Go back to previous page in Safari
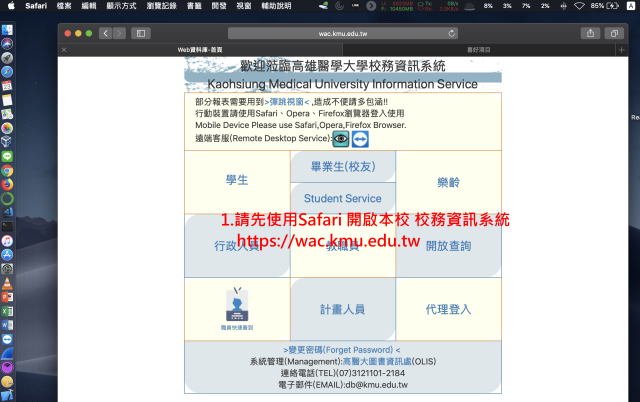 [x=105, y=33]
